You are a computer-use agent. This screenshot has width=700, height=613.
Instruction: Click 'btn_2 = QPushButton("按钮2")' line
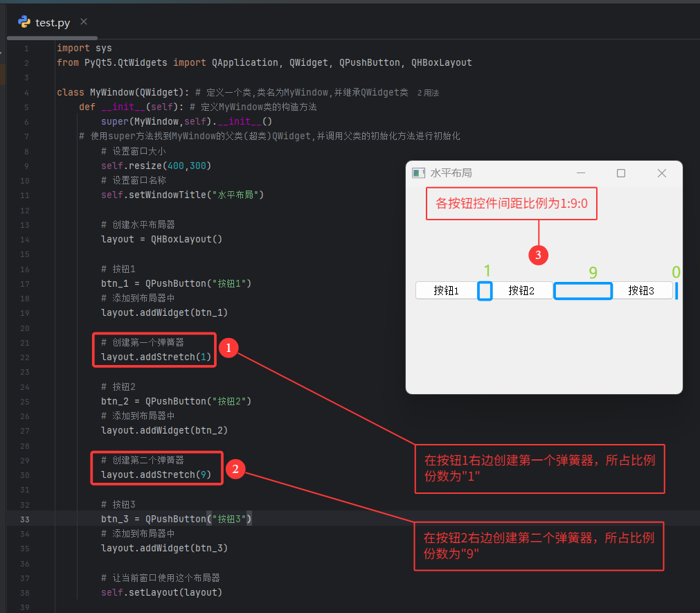(x=176, y=401)
